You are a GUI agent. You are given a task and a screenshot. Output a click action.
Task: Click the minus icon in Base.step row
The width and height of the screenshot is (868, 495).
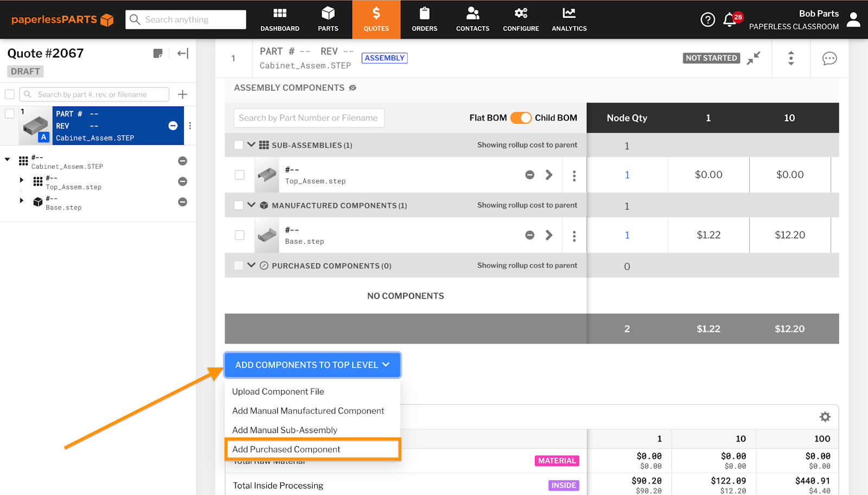coord(530,235)
